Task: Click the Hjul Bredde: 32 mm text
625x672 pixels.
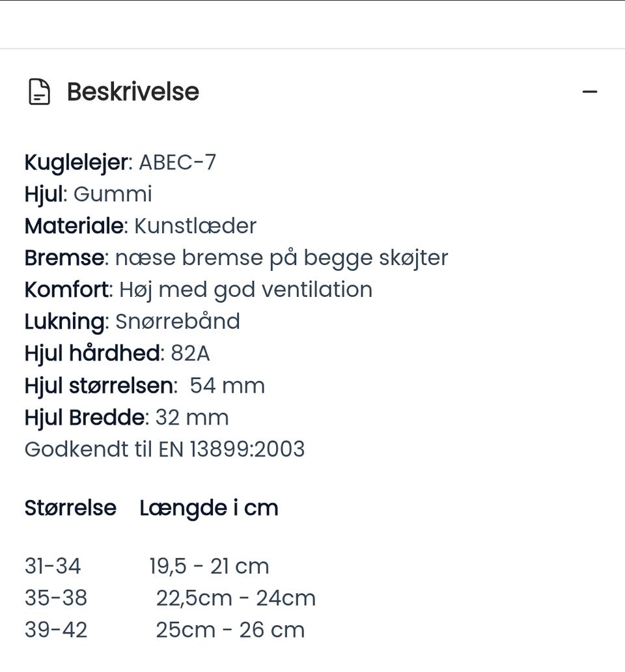Action: (126, 417)
